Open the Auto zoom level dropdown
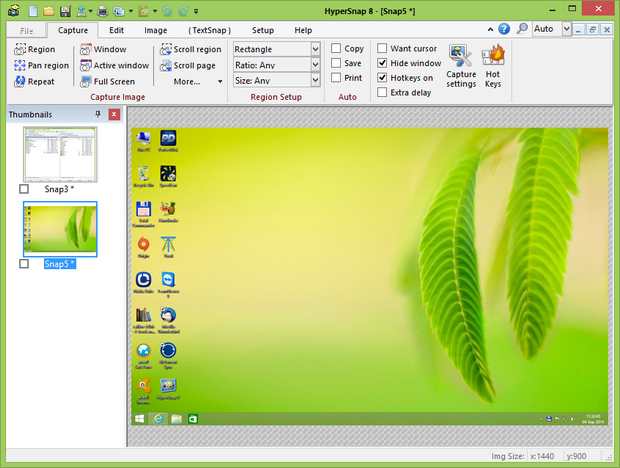620x468 pixels. (567, 29)
